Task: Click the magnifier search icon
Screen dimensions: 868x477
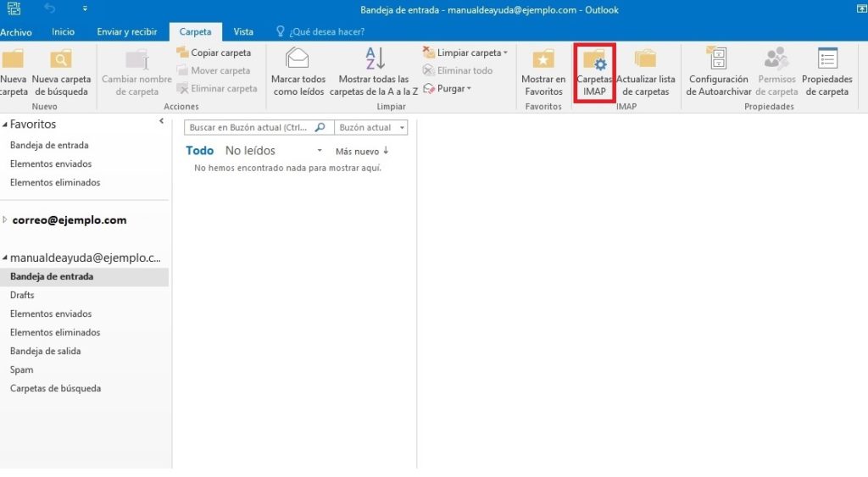Action: coord(320,127)
